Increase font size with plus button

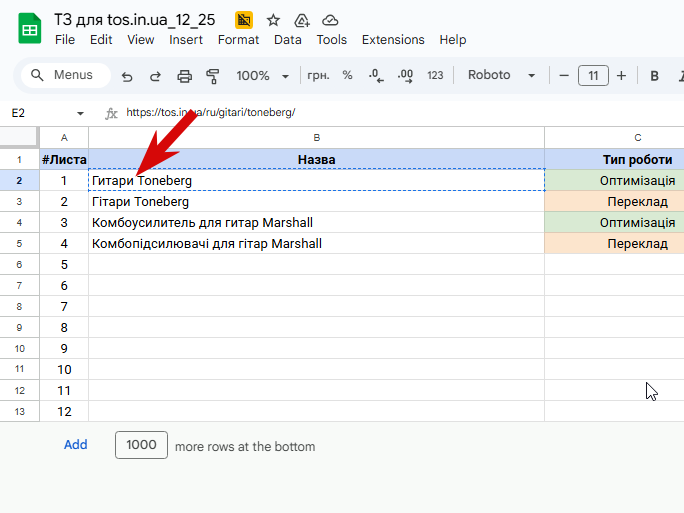(621, 76)
